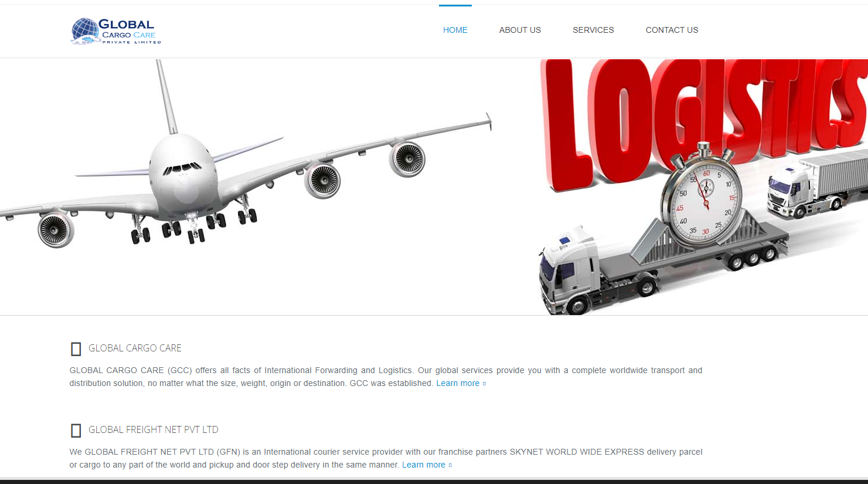This screenshot has height=484, width=868.
Task: Click the square icon beside GLOBAL FREIGHT NET heading
Action: tap(76, 431)
